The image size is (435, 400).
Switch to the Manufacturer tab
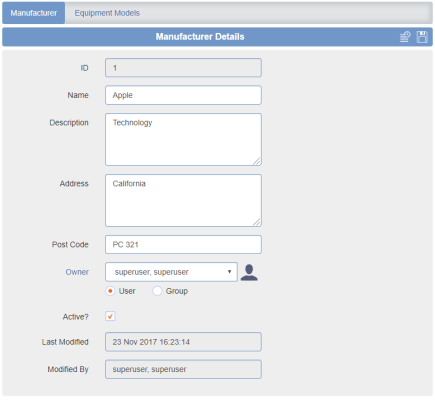(x=34, y=13)
